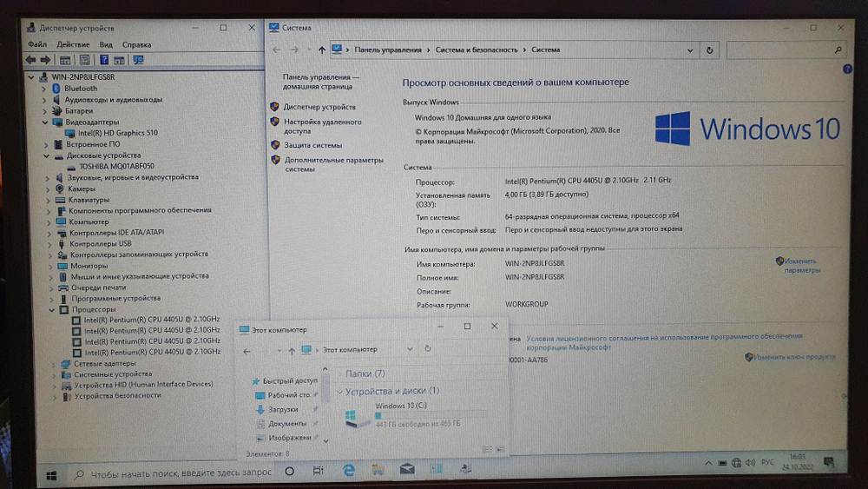
Task: Select TOSHIBA MQ01ABF050 disk drive
Action: pyautogui.click(x=115, y=166)
